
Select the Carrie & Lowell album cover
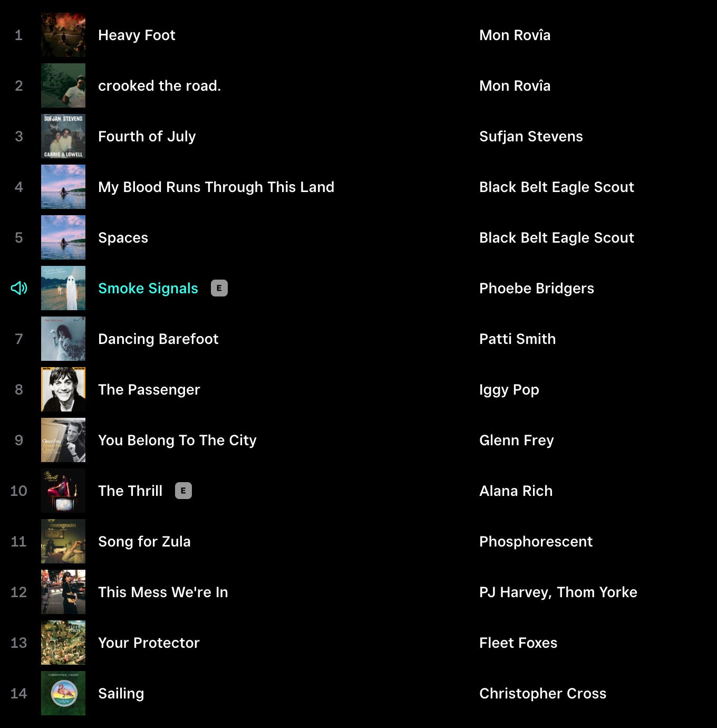(x=63, y=136)
